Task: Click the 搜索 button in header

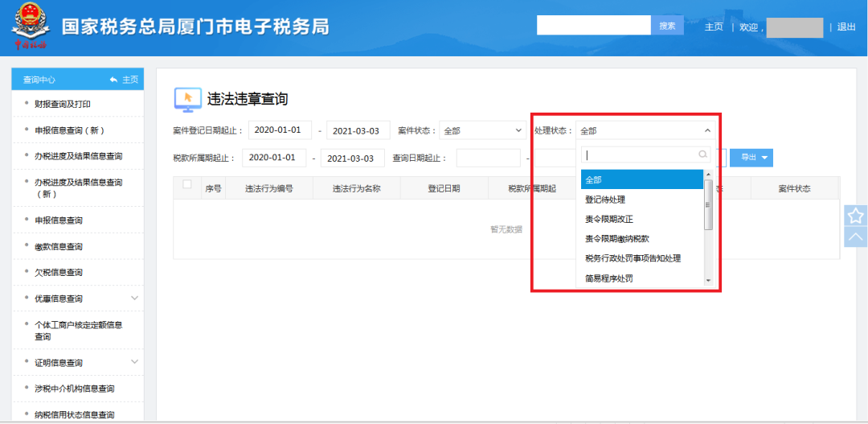Action: pos(667,26)
